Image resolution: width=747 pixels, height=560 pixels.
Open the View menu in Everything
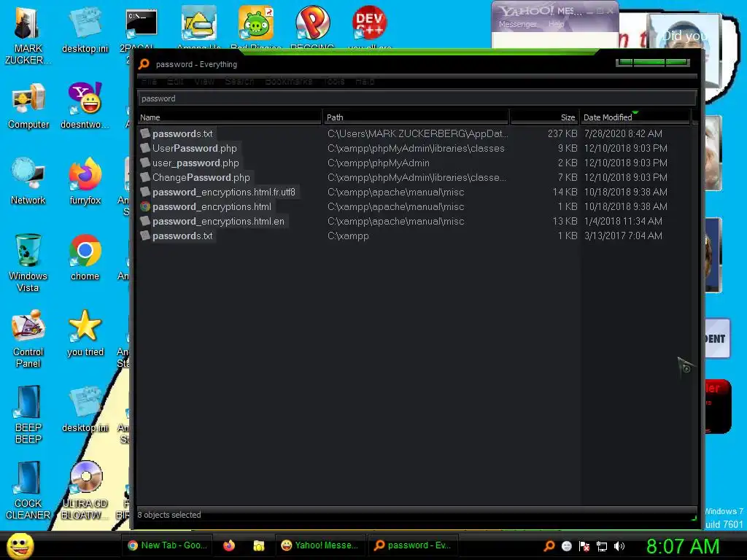pos(204,82)
